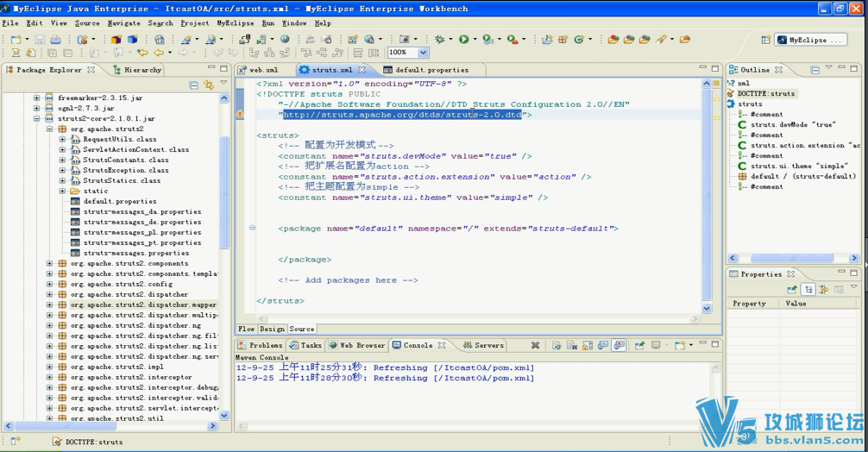Viewport: 868px width, 452px height.
Task: Expand the org.apache.struts2.components package
Action: click(x=50, y=264)
